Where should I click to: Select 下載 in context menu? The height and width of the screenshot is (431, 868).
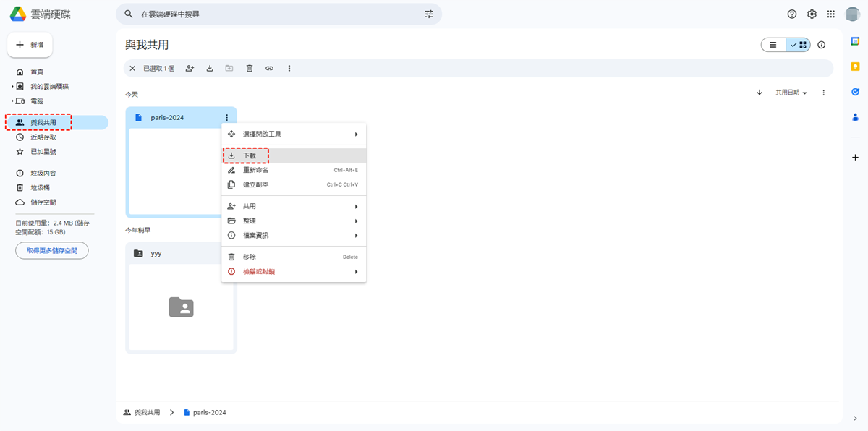tap(294, 155)
